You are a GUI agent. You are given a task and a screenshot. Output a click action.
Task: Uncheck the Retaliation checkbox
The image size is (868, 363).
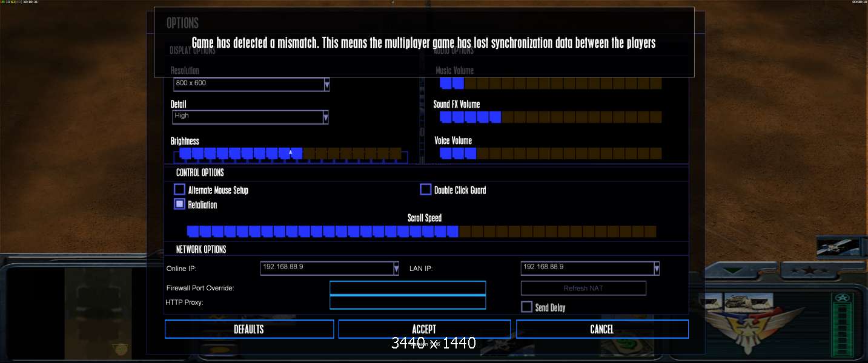coord(179,204)
